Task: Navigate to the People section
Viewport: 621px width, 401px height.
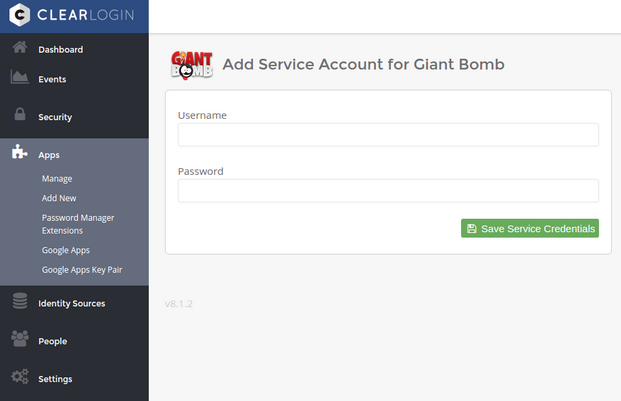Action: (x=53, y=341)
